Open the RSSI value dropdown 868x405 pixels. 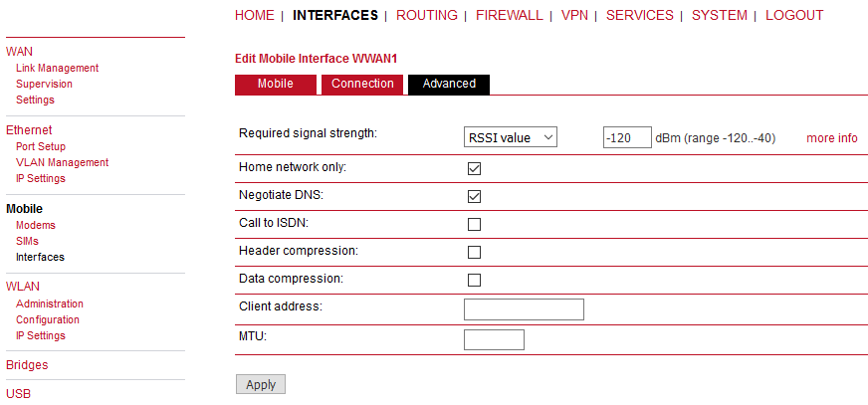[510, 138]
